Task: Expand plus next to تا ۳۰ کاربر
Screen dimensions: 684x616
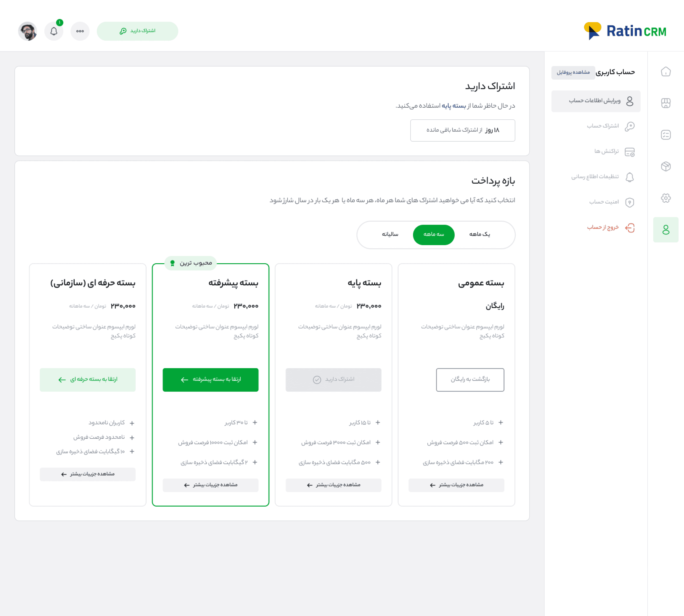Action: point(255,422)
